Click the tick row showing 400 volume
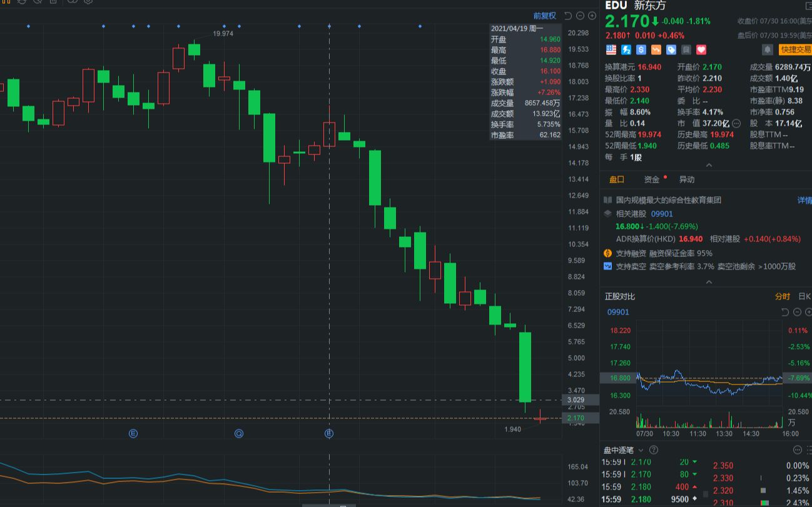The image size is (812, 507). [650, 487]
